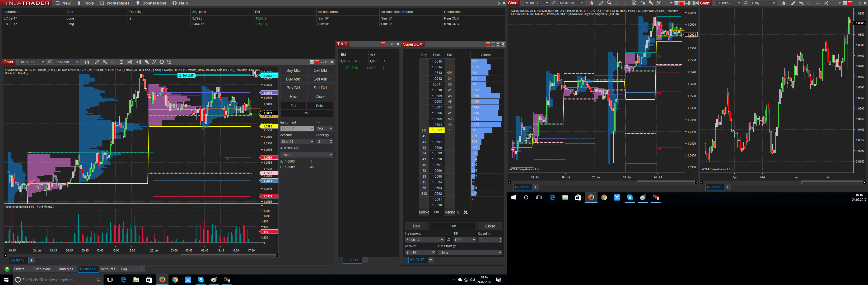Open data box in 60 Minute chart
868x285 pixels.
[634, 3]
